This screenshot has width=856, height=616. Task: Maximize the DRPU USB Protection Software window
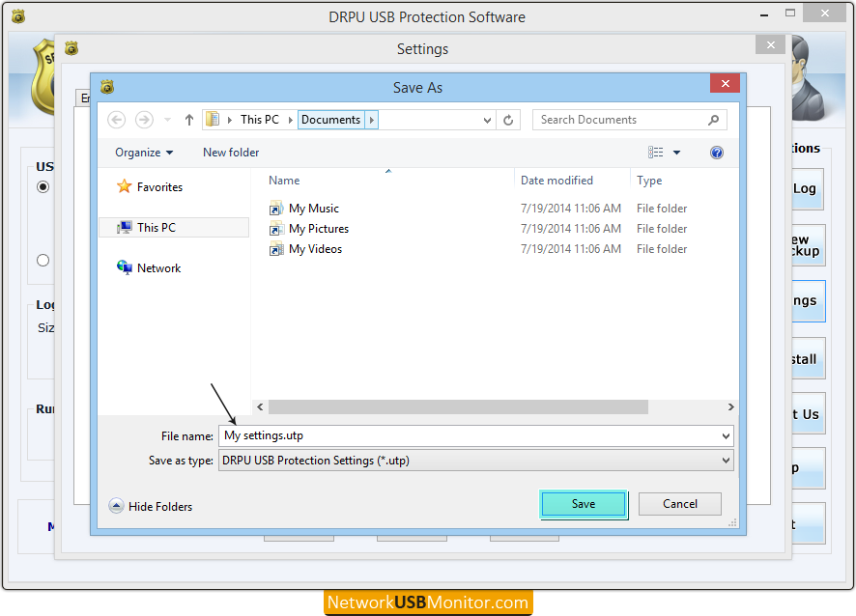[790, 14]
